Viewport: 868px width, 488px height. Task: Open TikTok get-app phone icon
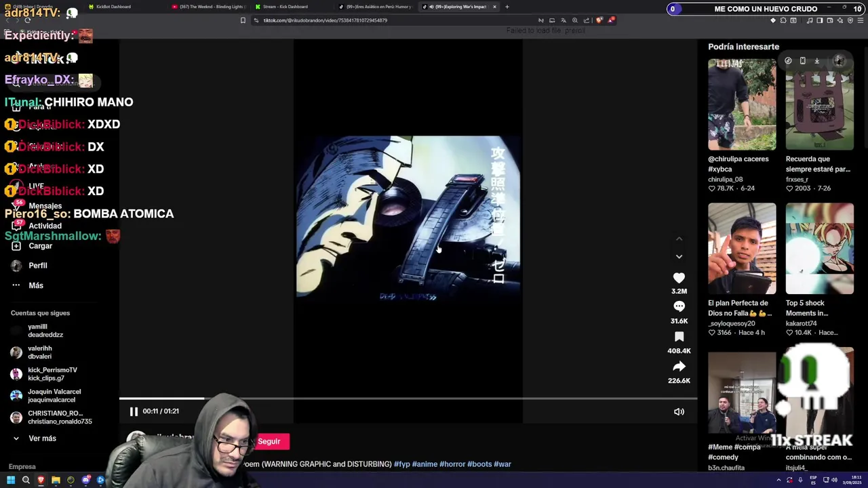coord(803,61)
